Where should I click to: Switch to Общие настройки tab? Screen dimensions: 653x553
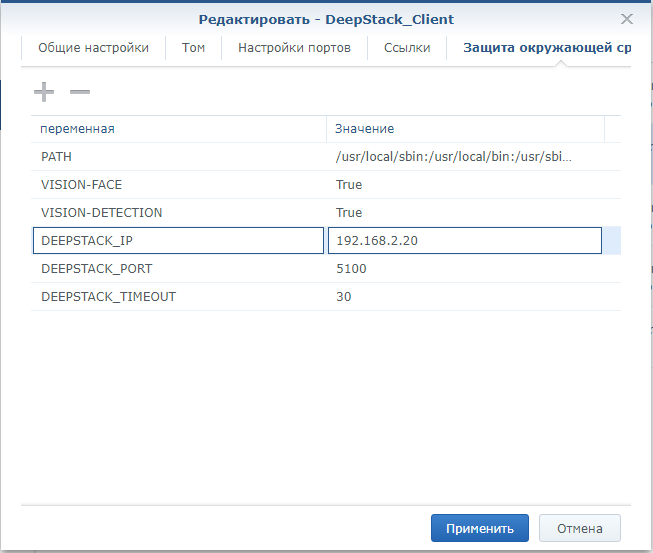pyautogui.click(x=93, y=48)
